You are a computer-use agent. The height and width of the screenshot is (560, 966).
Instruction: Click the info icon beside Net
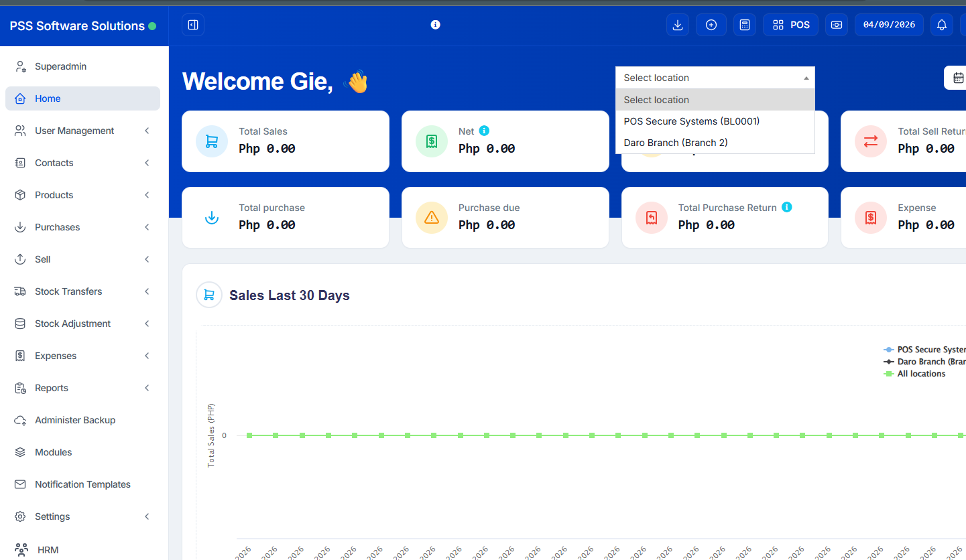pyautogui.click(x=485, y=131)
